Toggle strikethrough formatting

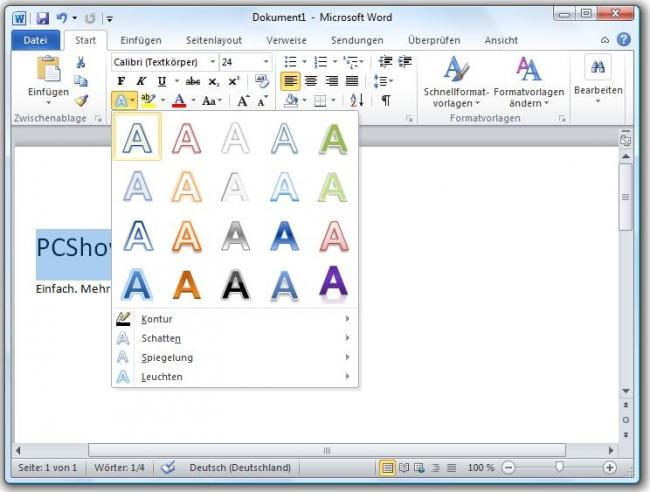193,81
